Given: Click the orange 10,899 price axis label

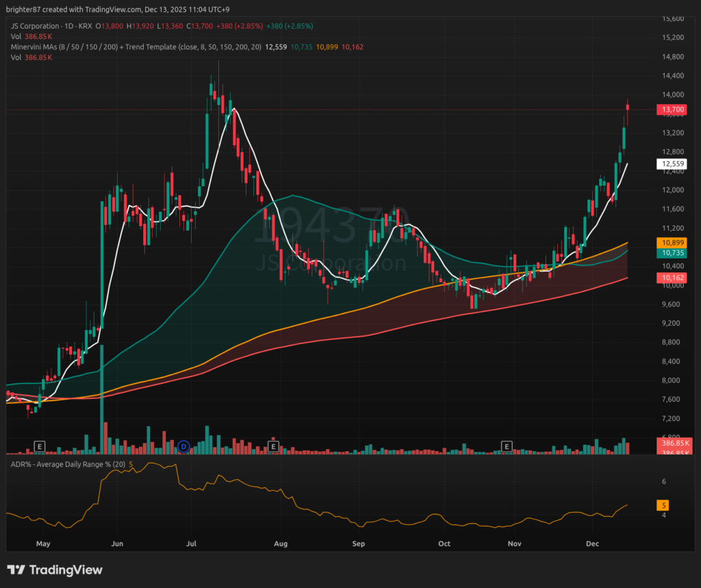Looking at the screenshot, I should (x=670, y=243).
